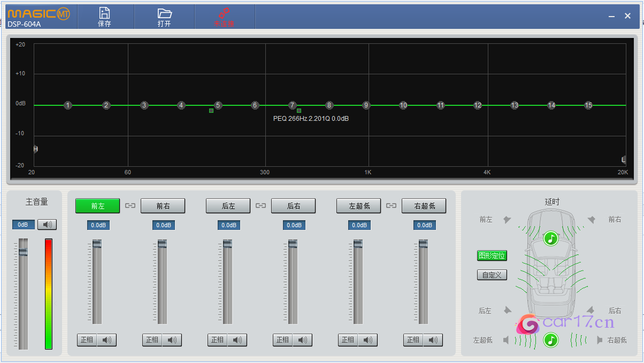This screenshot has height=363, width=644.
Task: Select the 前左 speaker icon in delay panel
Action: point(507,220)
